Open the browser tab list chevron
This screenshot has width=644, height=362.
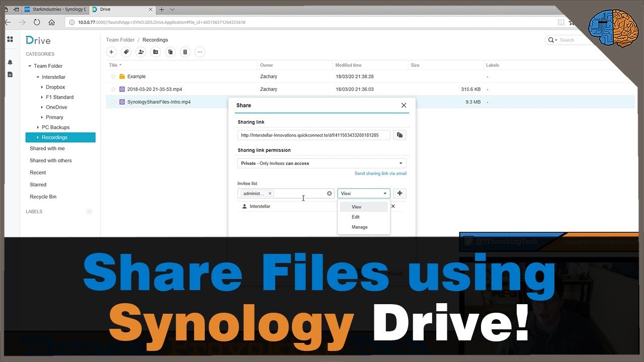(x=172, y=9)
